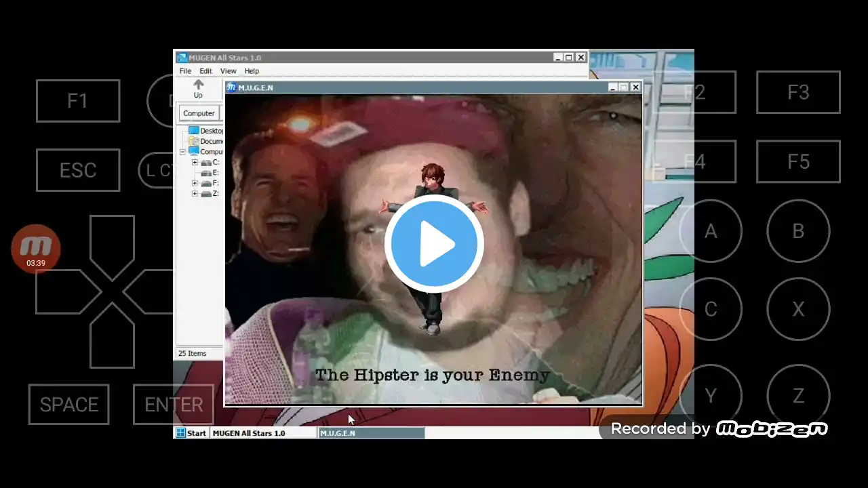Tap the ESC virtual key
Screen dimensions: 868x488
78,170
